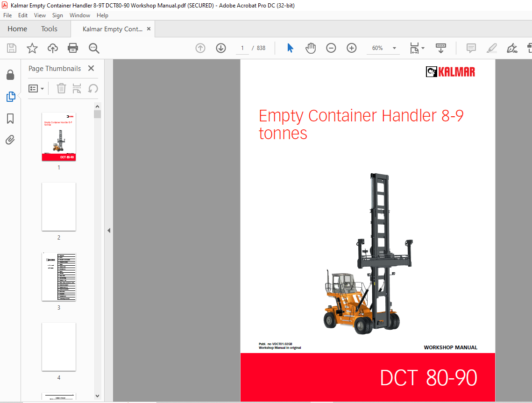Open the Sign menu
Image resolution: width=532 pixels, height=403 pixels.
(x=57, y=15)
